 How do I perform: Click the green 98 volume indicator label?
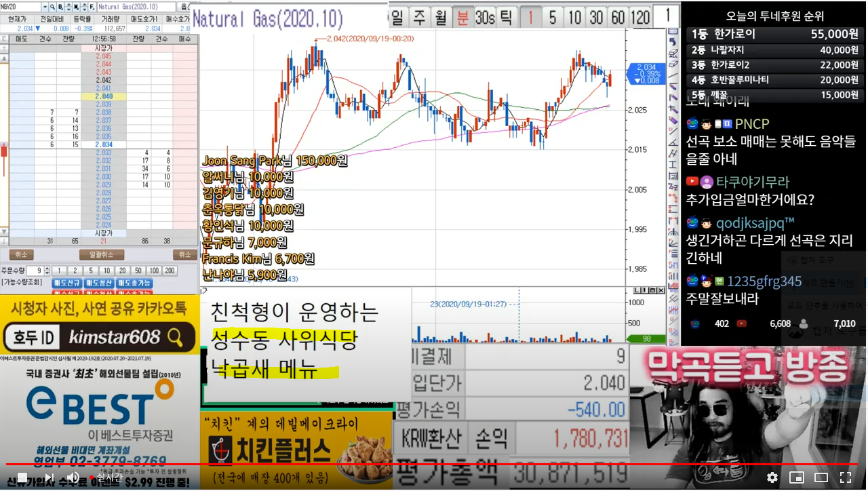(646, 338)
